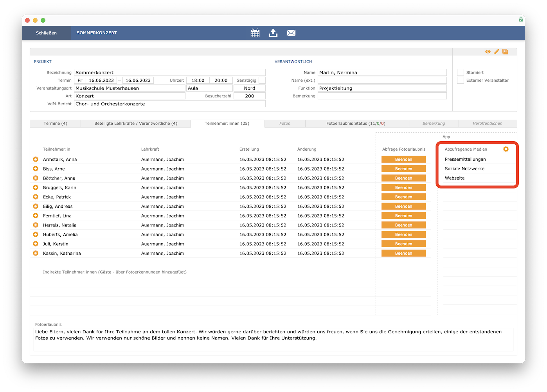Click the Veranstaltungsort field Musikschule Musterhausen
547x392 pixels.
130,88
